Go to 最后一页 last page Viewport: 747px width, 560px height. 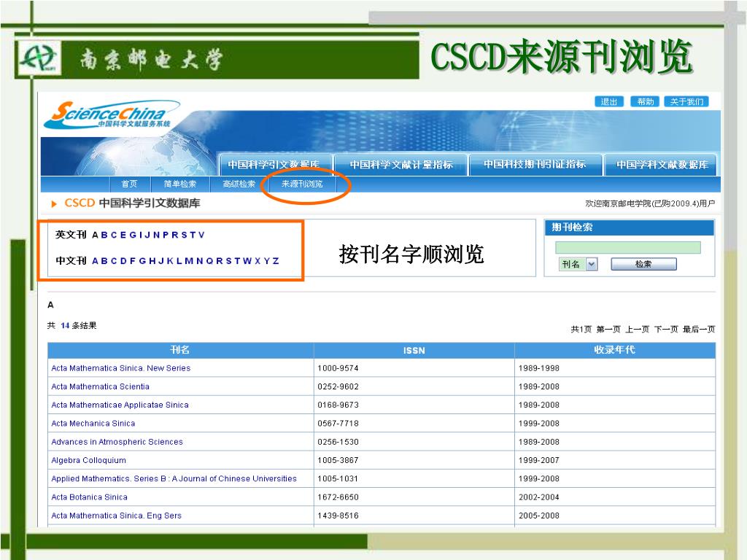pyautogui.click(x=699, y=329)
